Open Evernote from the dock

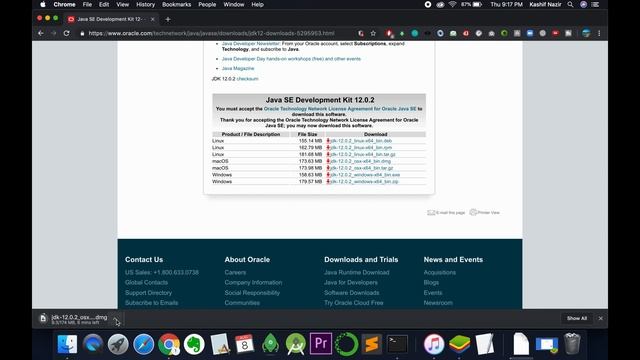pyautogui.click(x=194, y=344)
